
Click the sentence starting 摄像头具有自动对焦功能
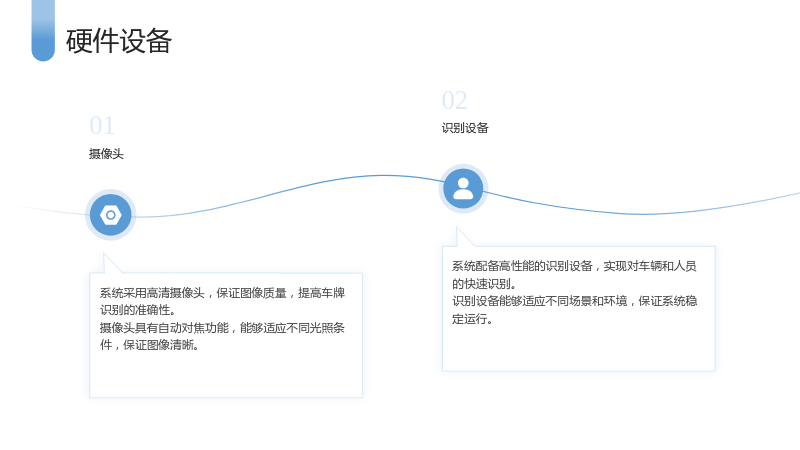point(222,336)
